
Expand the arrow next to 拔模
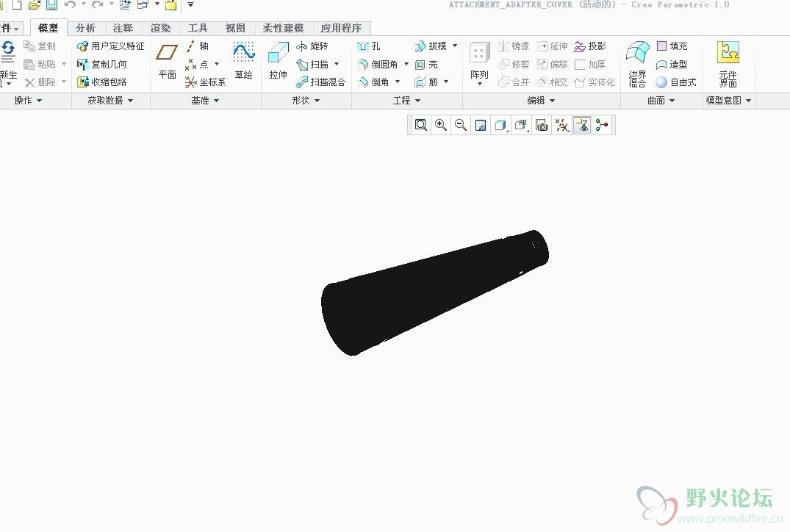coord(455,46)
